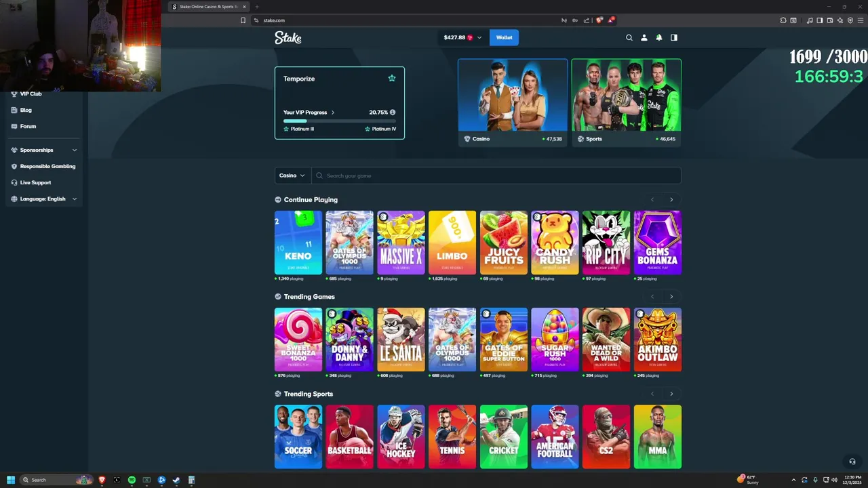The width and height of the screenshot is (868, 488).
Task: Open Brave Leo AI sparkle icon
Action: pyautogui.click(x=840, y=20)
